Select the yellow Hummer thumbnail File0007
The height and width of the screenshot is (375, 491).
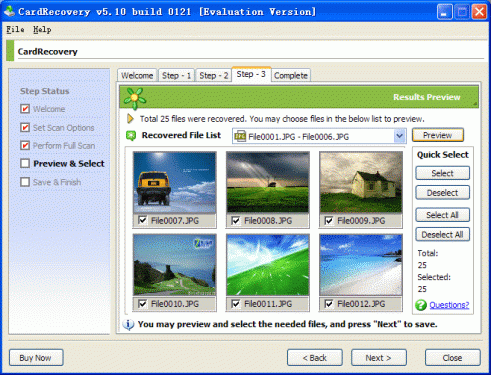click(x=174, y=182)
